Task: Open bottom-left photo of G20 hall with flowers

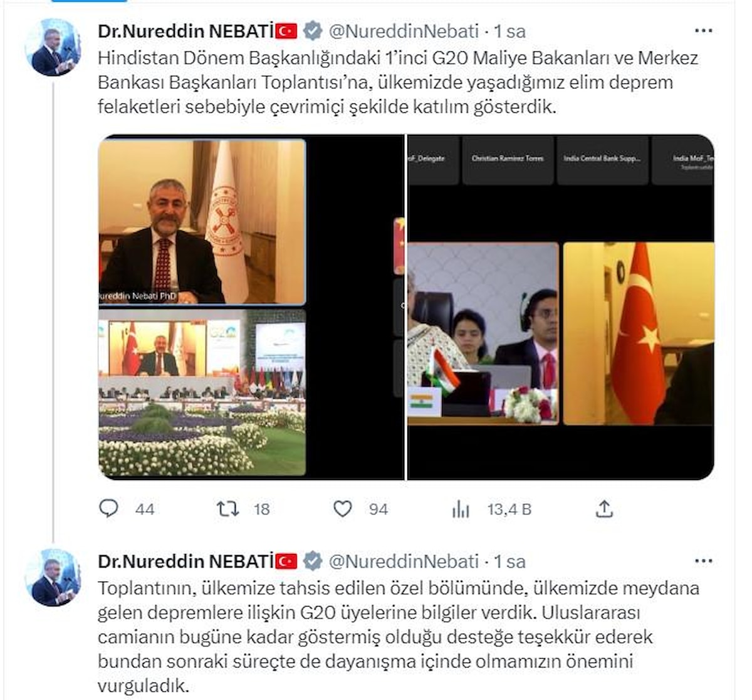Action: (202, 393)
